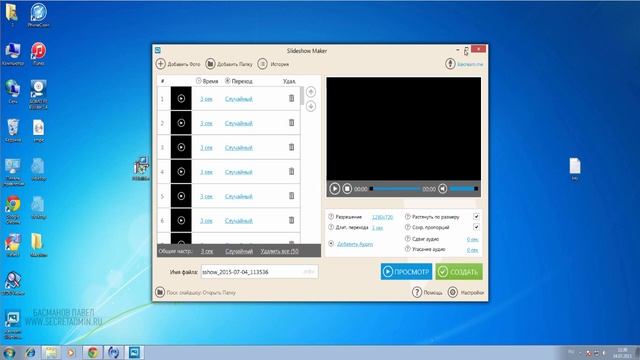Open the История (history) list
This screenshot has height=360, width=640.
tap(273, 64)
